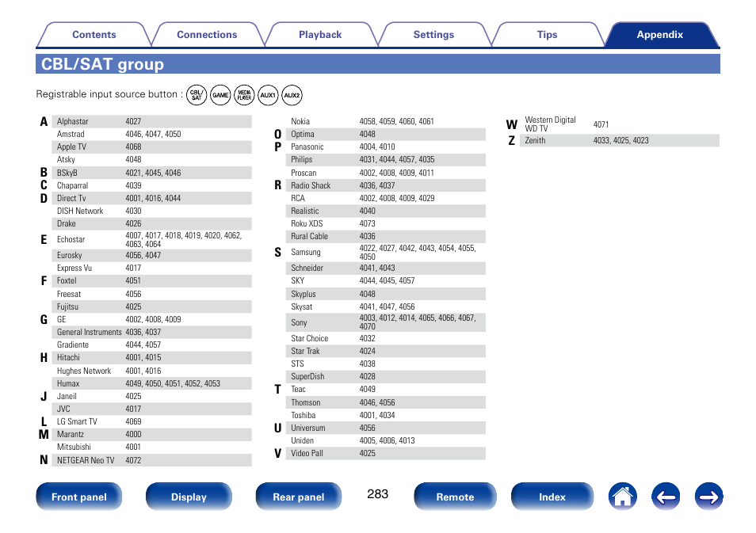Click code 4073 for Roku XDS
The image size is (756, 533).
[367, 223]
